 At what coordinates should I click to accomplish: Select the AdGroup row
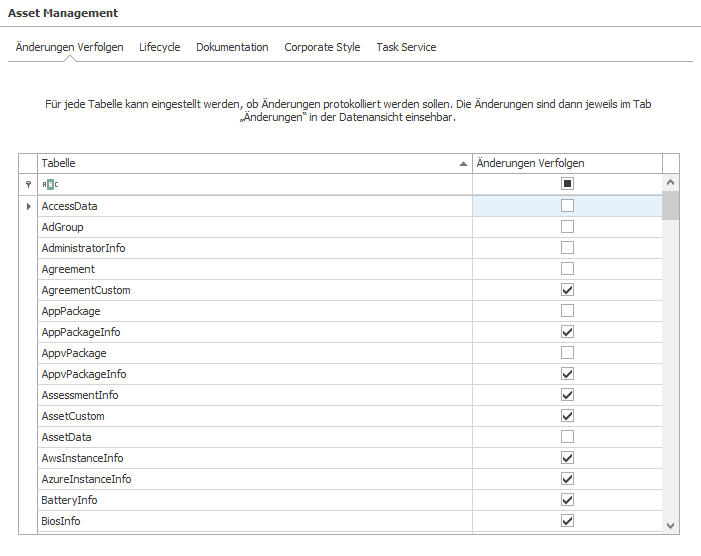[350, 227]
